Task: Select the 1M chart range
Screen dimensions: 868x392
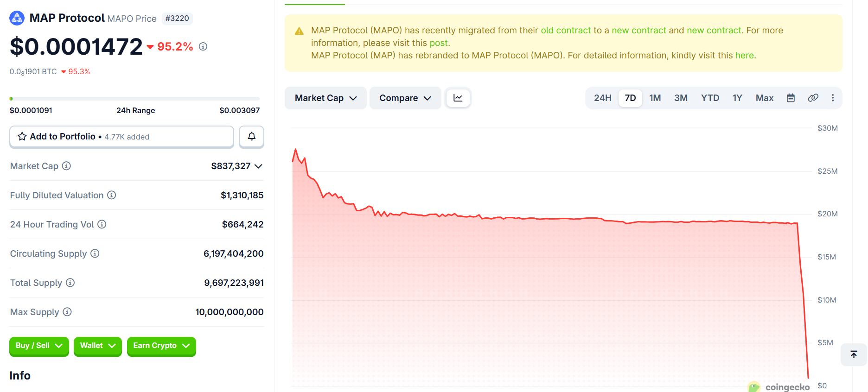Action: click(655, 98)
